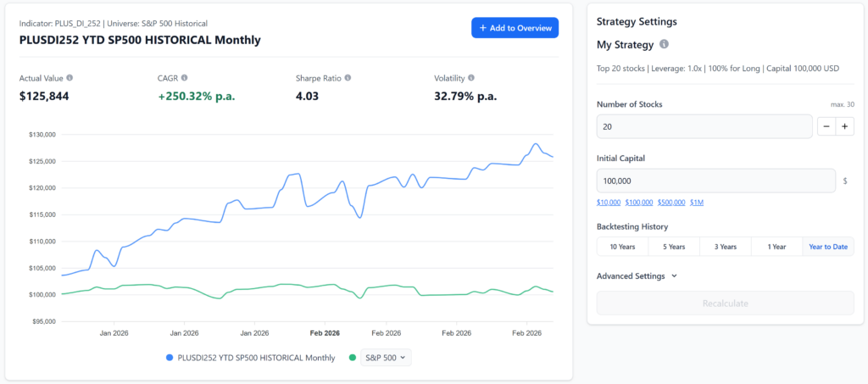868x384 pixels.
Task: Open the S&P 500 benchmark dropdown
Action: [386, 358]
